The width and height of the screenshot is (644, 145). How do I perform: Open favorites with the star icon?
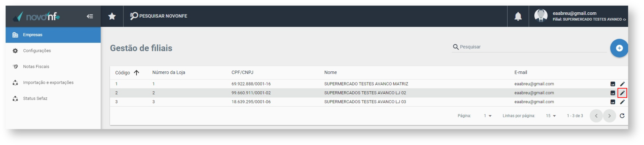point(112,16)
